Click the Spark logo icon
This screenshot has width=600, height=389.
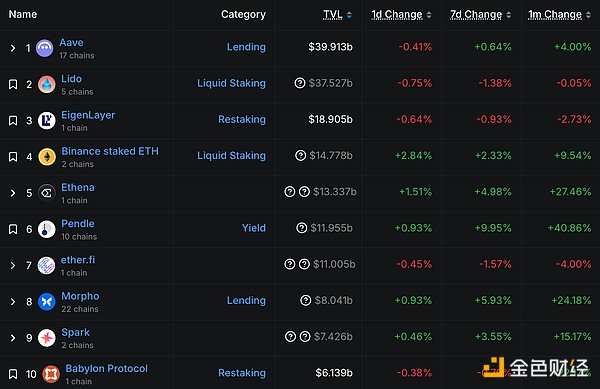point(47,338)
